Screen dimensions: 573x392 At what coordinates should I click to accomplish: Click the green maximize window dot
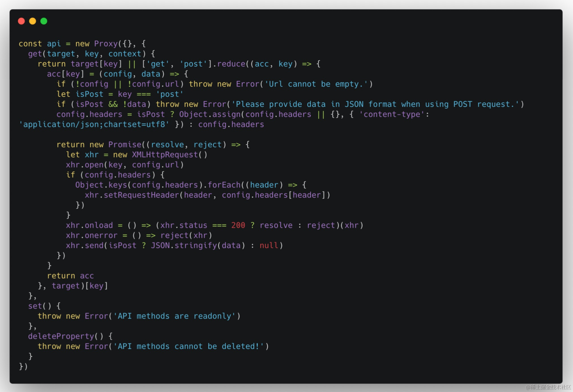44,21
